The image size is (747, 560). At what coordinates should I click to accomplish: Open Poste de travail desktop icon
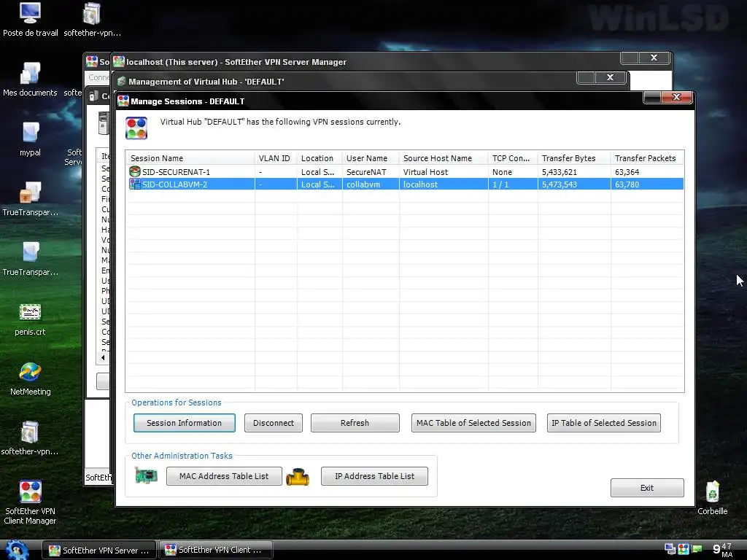pyautogui.click(x=30, y=20)
